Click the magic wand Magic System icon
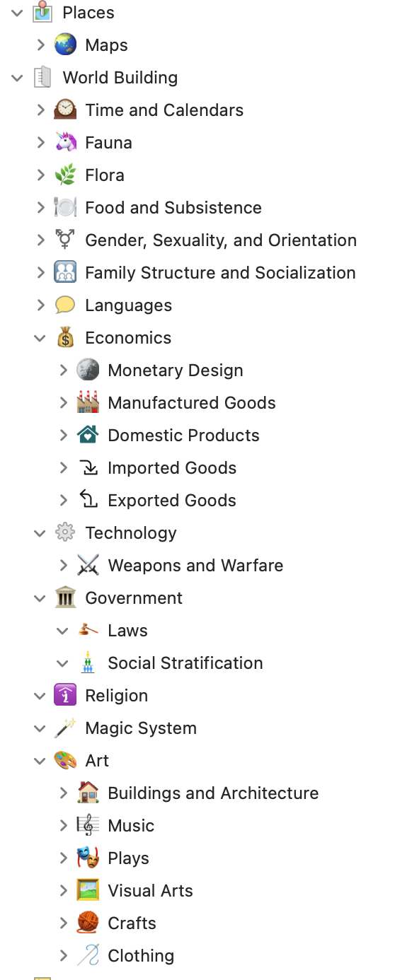 pyautogui.click(x=65, y=728)
